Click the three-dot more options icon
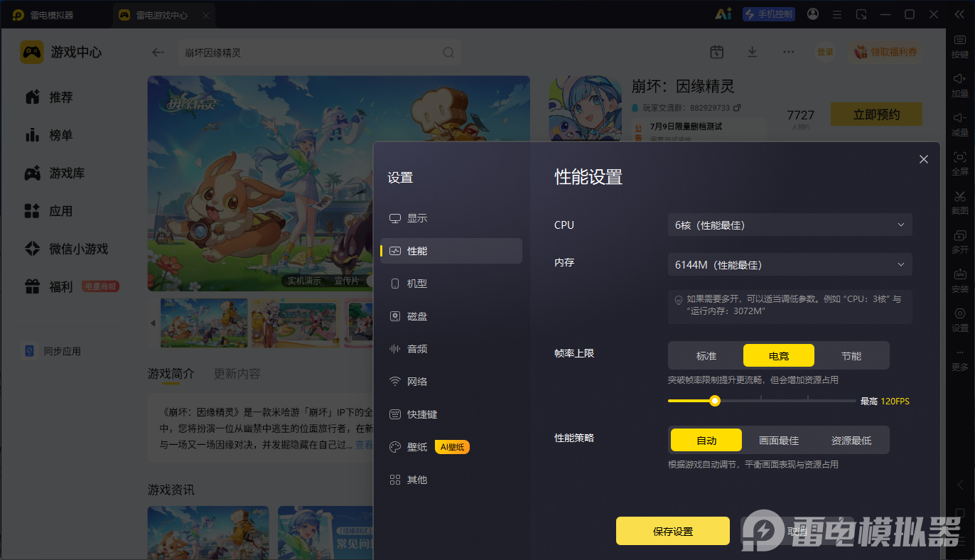Screen dimensions: 975x560 (789, 52)
